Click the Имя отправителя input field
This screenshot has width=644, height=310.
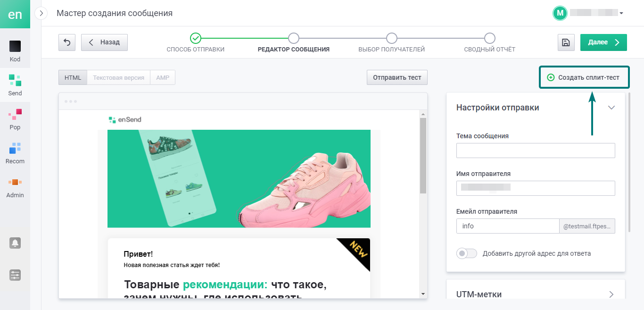pos(536,188)
